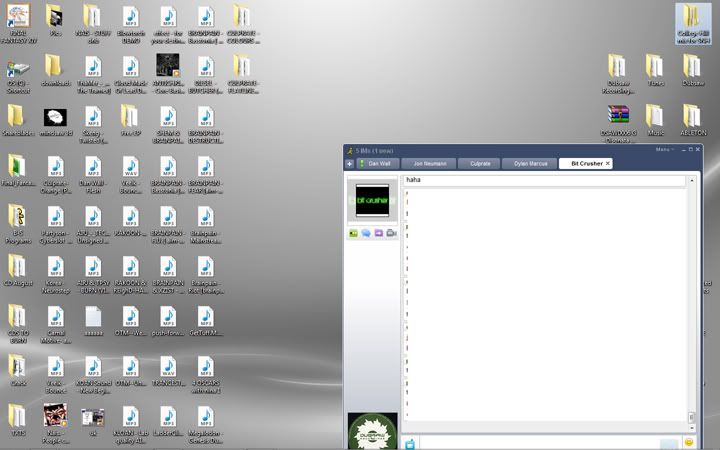Open the Culprate conversation tab
This screenshot has width=720, height=450.
(x=479, y=163)
